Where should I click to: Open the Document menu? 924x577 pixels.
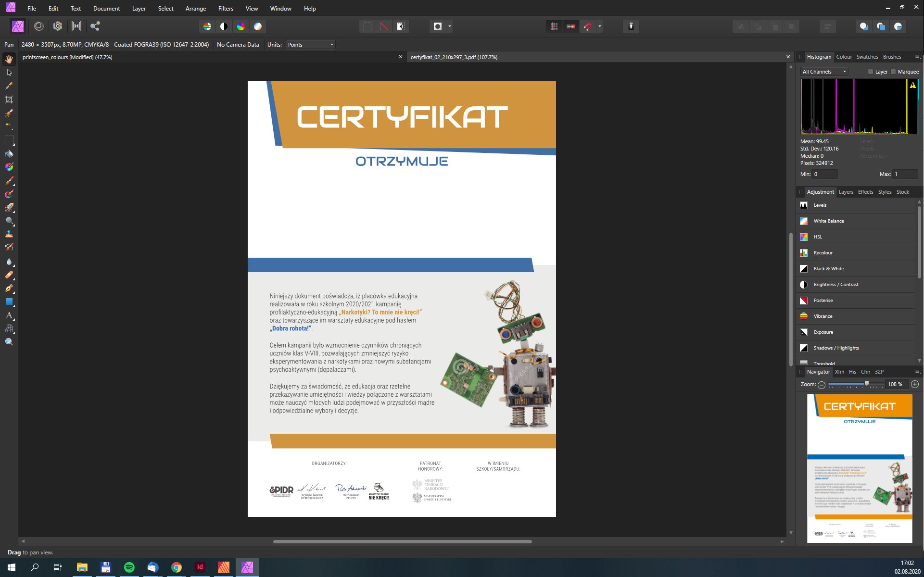(x=106, y=9)
